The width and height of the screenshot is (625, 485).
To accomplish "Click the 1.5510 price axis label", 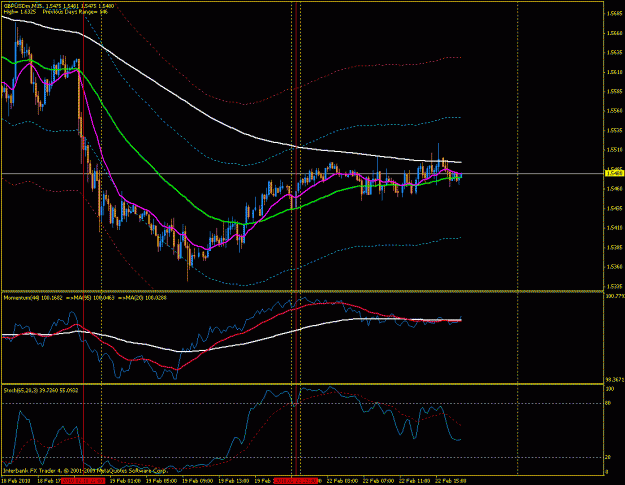I will pyautogui.click(x=614, y=150).
